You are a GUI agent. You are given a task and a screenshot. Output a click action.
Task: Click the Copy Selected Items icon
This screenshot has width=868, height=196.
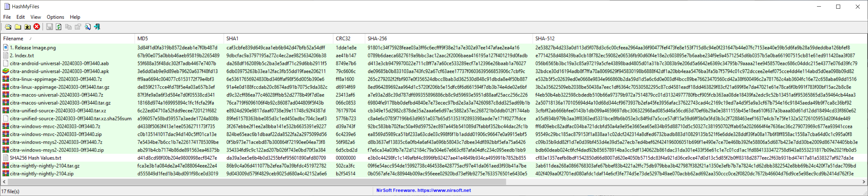[x=68, y=27]
